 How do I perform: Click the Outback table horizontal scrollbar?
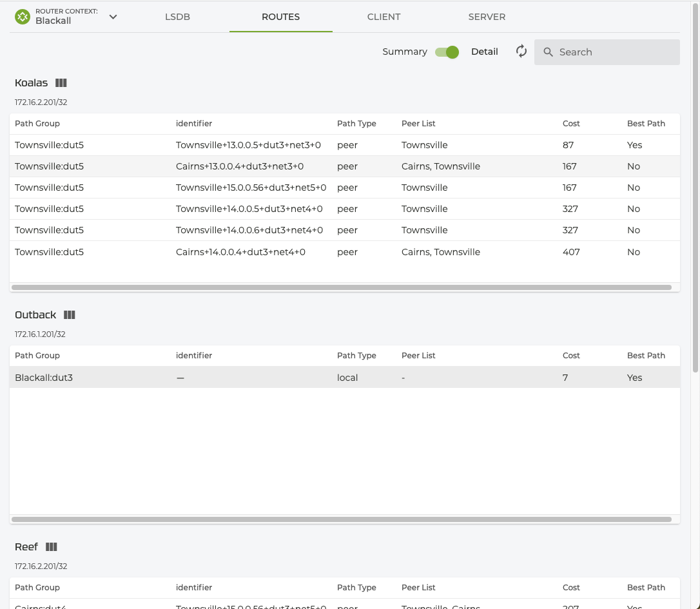click(342, 519)
